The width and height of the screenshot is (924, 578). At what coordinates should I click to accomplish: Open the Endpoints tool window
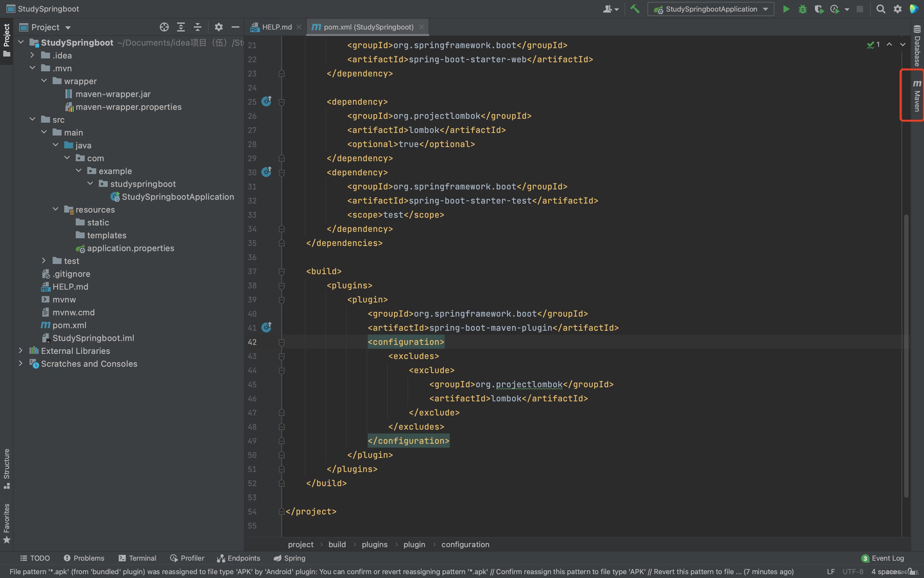pos(239,558)
